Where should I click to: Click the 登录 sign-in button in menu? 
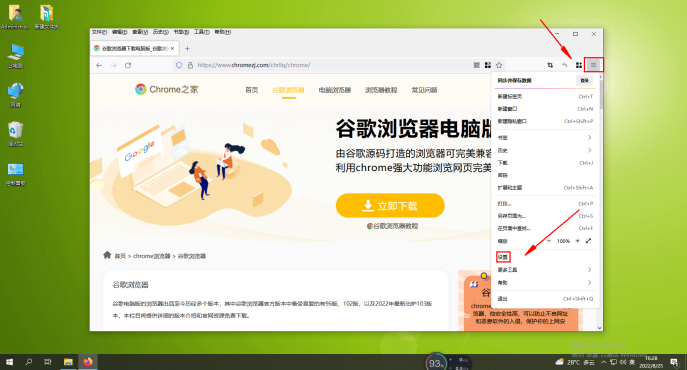pos(584,81)
